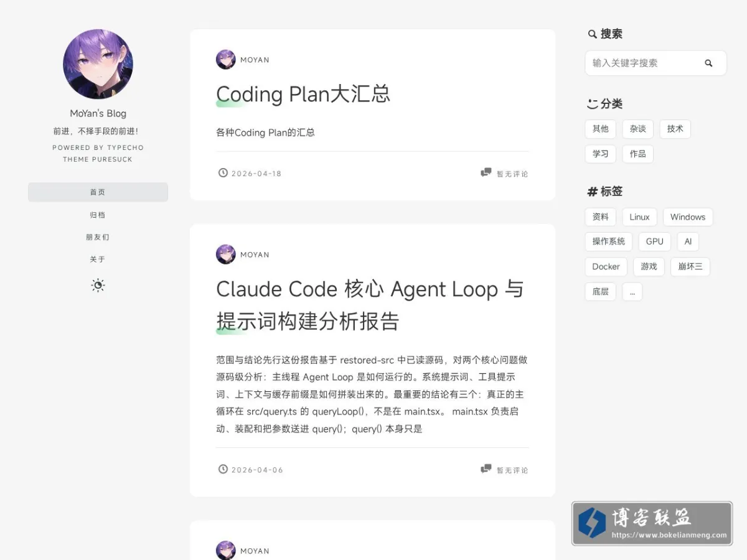Click the THEME PURESUCK link
This screenshot has height=560, width=747.
98,159
